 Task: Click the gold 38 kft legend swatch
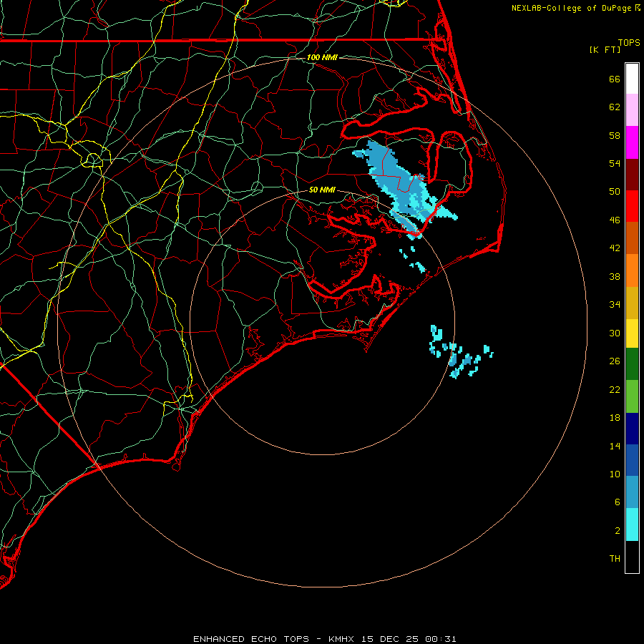point(632,303)
